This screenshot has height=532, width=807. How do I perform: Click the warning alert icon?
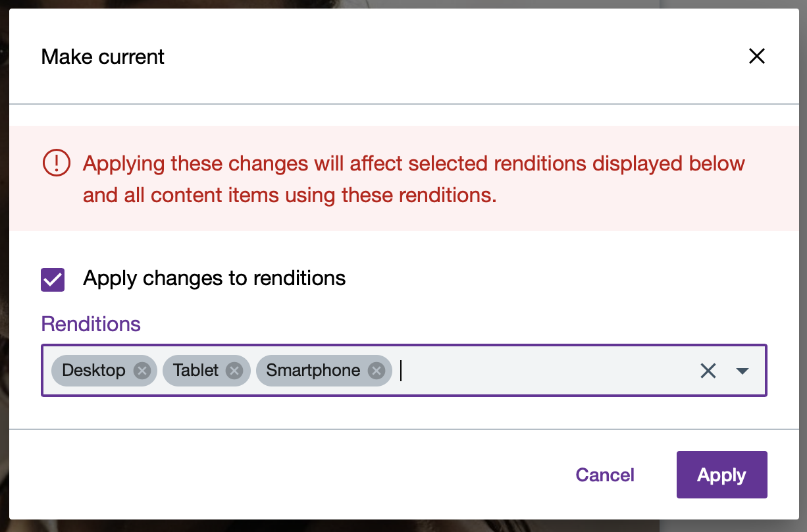click(x=57, y=163)
